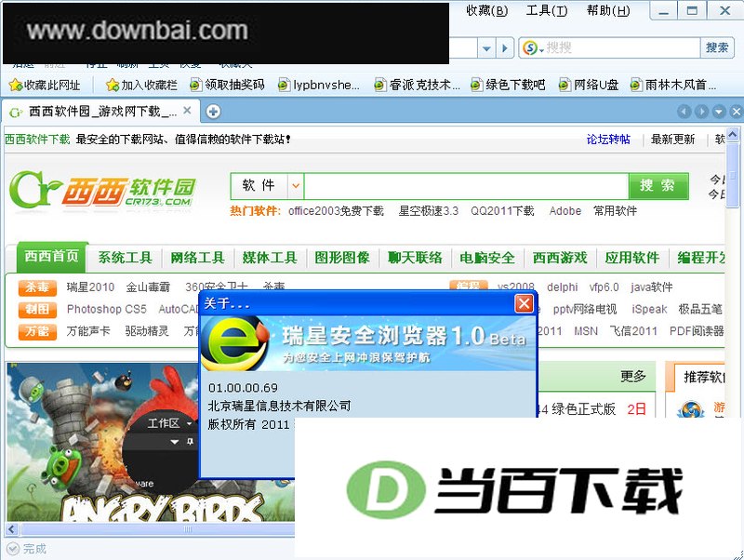The width and height of the screenshot is (744, 560).
Task: Select the 图形图像 nav tab
Action: coord(342,258)
